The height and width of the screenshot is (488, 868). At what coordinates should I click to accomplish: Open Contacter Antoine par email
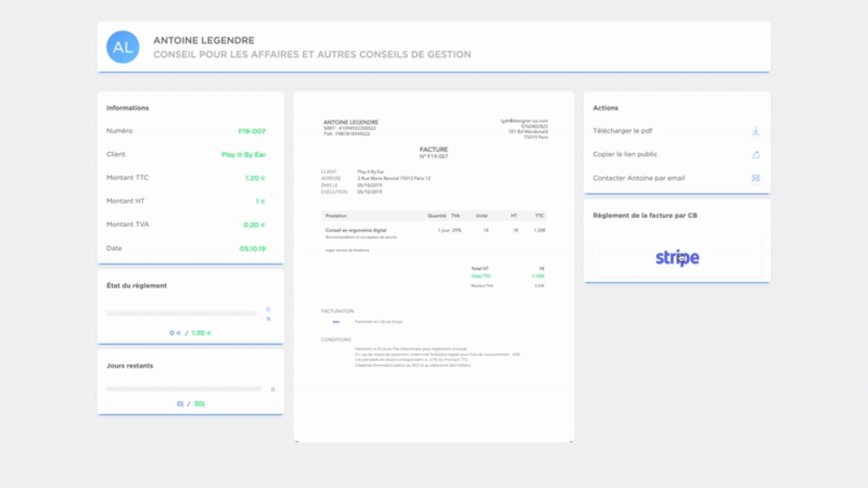[x=639, y=178]
